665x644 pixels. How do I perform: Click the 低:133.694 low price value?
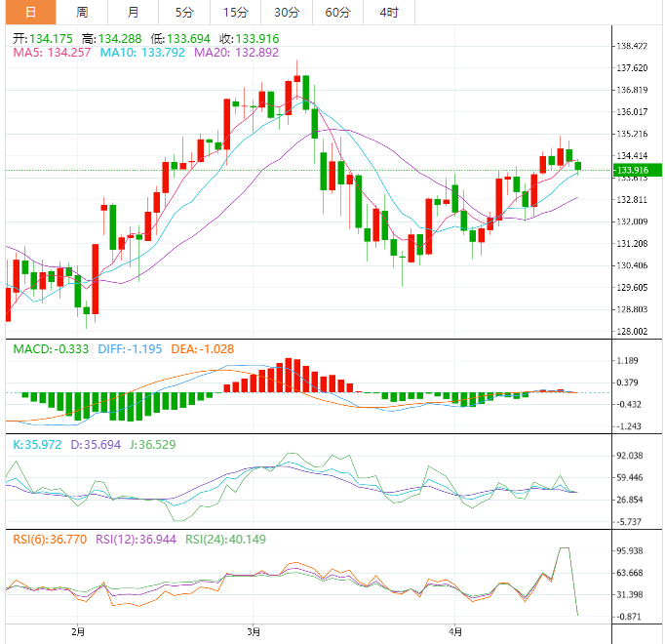180,39
